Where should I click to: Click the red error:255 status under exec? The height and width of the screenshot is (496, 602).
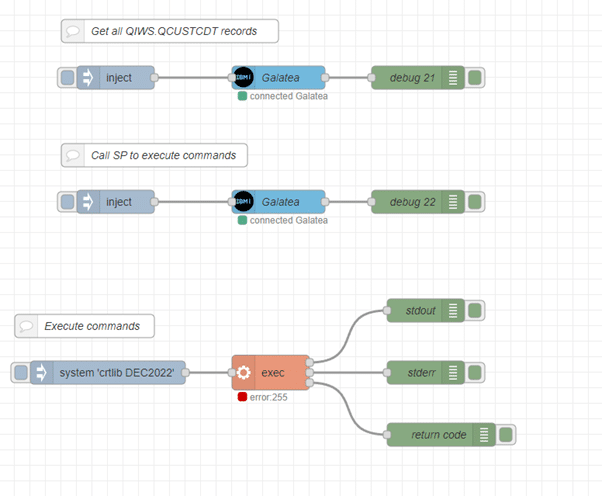click(243, 397)
